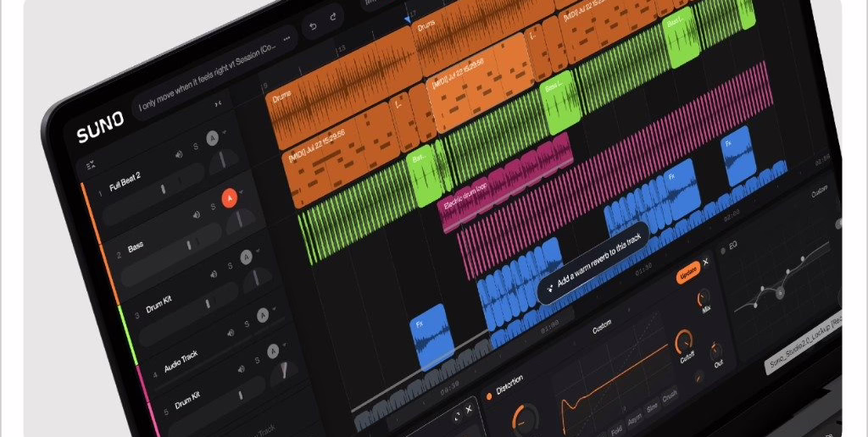
Task: Open dropdown arrow beside track 3 Drum Kit A
Action: coord(259,252)
